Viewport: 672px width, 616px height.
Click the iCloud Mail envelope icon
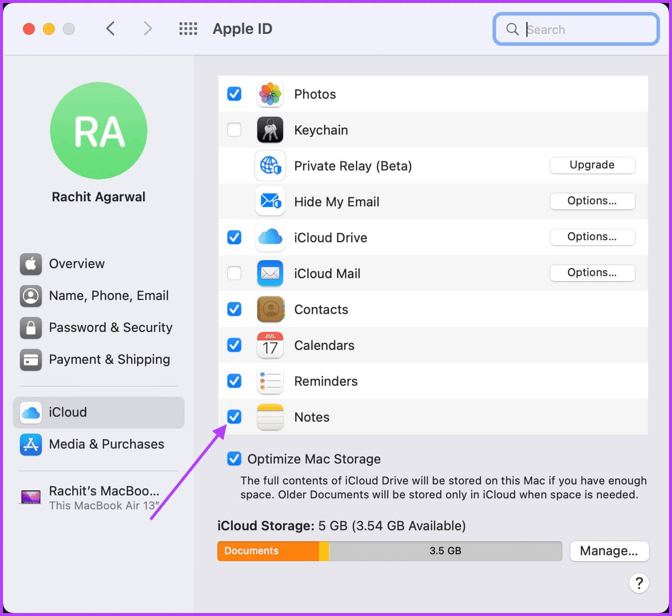(270, 273)
